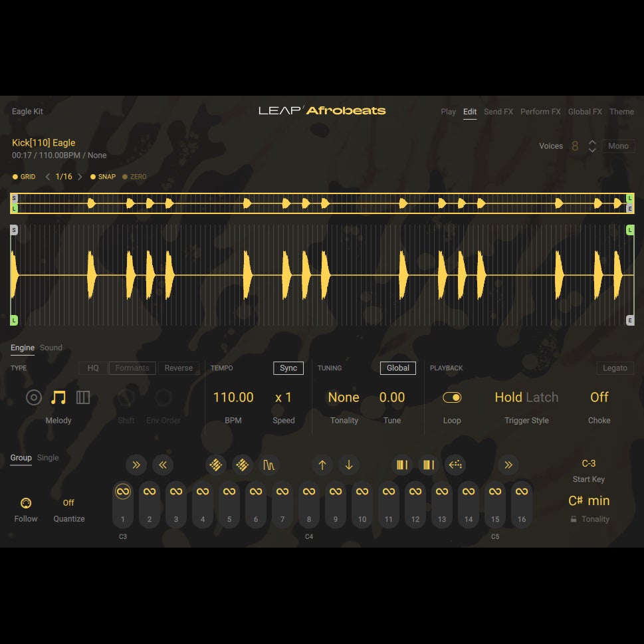Switch to the Send FX tab
Screen dimensions: 644x644
point(498,112)
